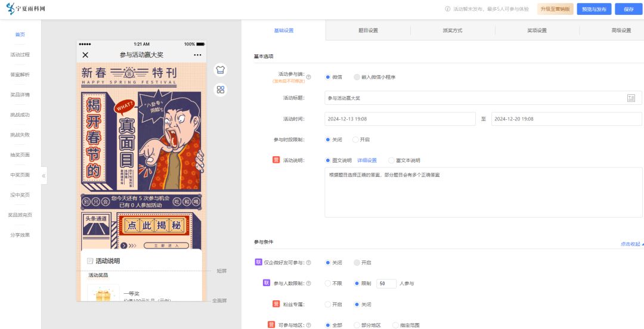
Task: Click the grid components icon beside preview
Action: [221, 89]
